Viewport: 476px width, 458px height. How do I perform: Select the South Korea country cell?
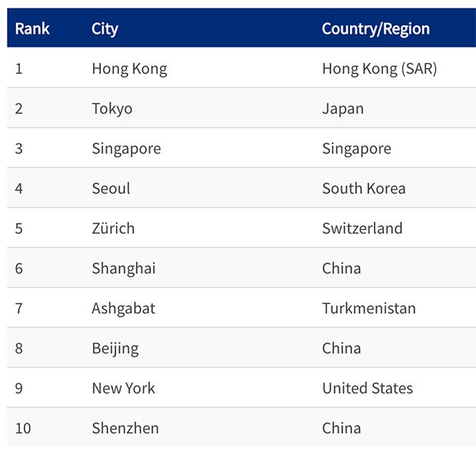coord(364,189)
